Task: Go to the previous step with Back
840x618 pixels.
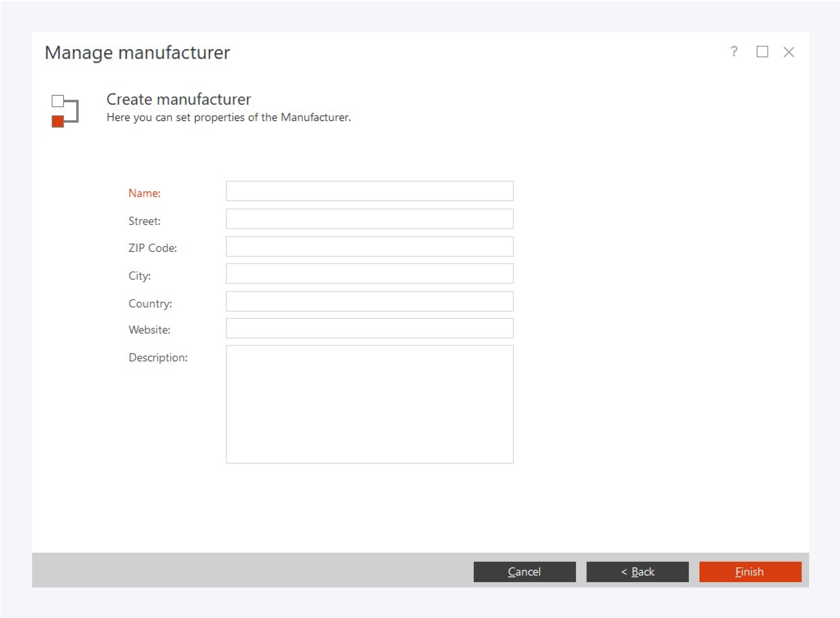Action: click(637, 572)
